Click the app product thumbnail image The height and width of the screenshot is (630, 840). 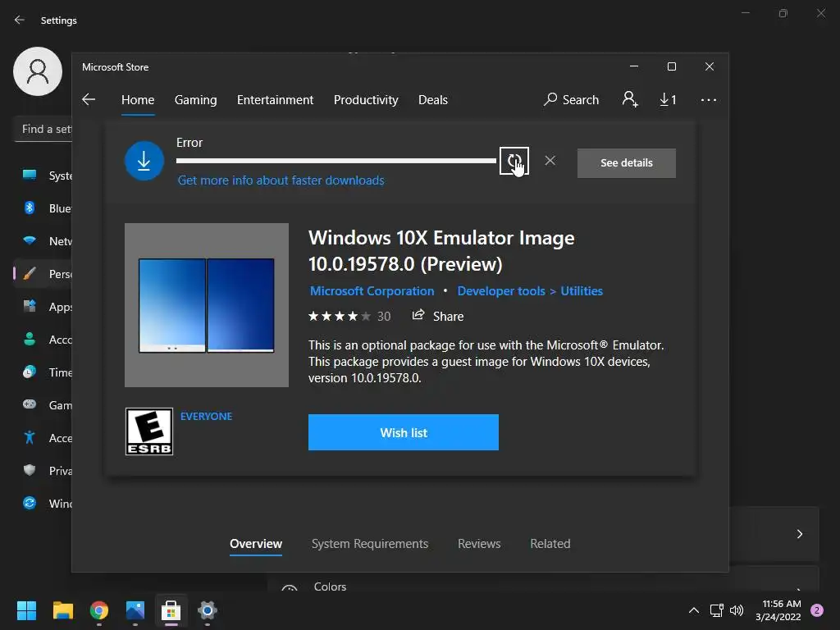(x=206, y=305)
